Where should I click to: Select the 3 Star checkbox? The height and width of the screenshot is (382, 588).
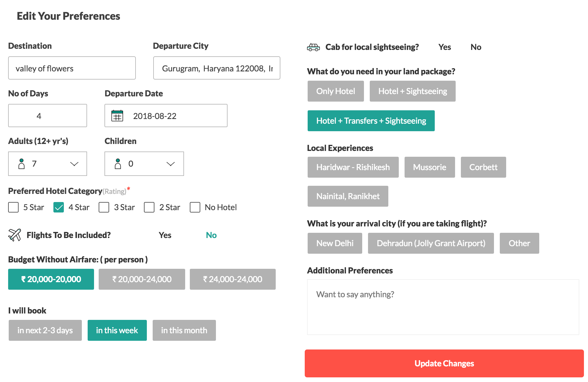pyautogui.click(x=104, y=207)
